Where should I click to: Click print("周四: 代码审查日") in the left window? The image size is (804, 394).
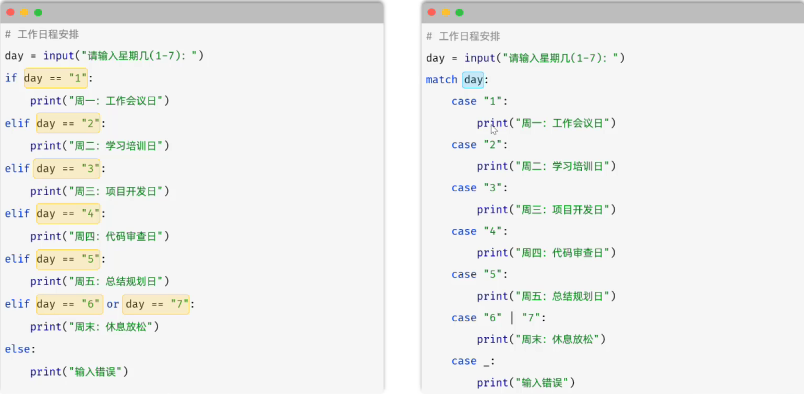tap(99, 236)
